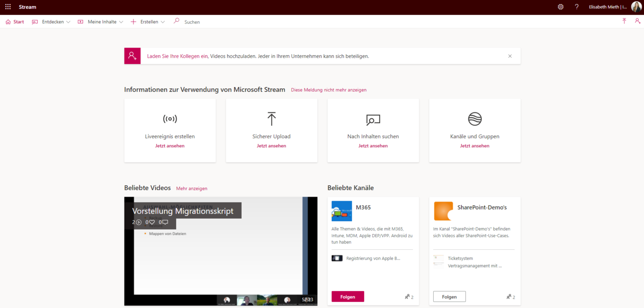Click Jetzt ansehen under Liveereignis erstellen
This screenshot has width=644, height=308.
170,146
